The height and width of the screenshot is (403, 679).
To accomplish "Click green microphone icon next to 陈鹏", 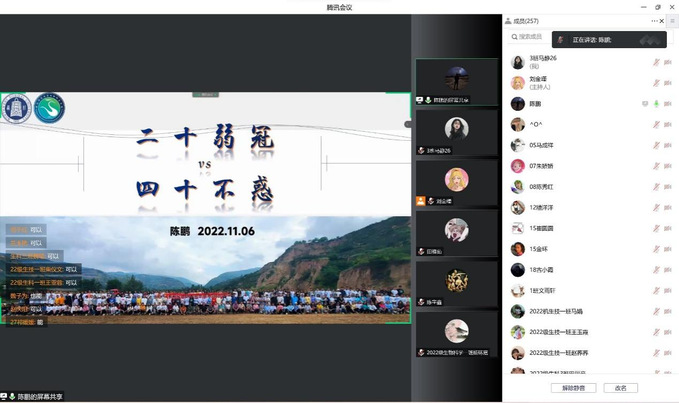I will (x=656, y=104).
